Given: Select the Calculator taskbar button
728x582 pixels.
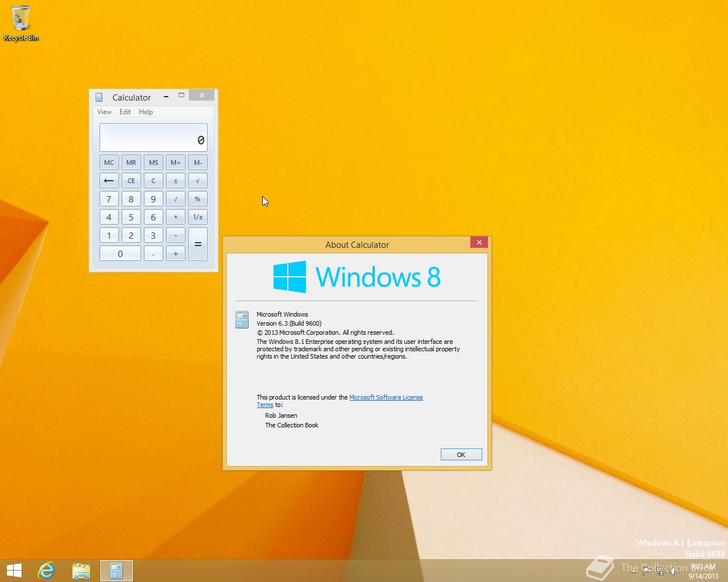Looking at the screenshot, I should (x=117, y=571).
